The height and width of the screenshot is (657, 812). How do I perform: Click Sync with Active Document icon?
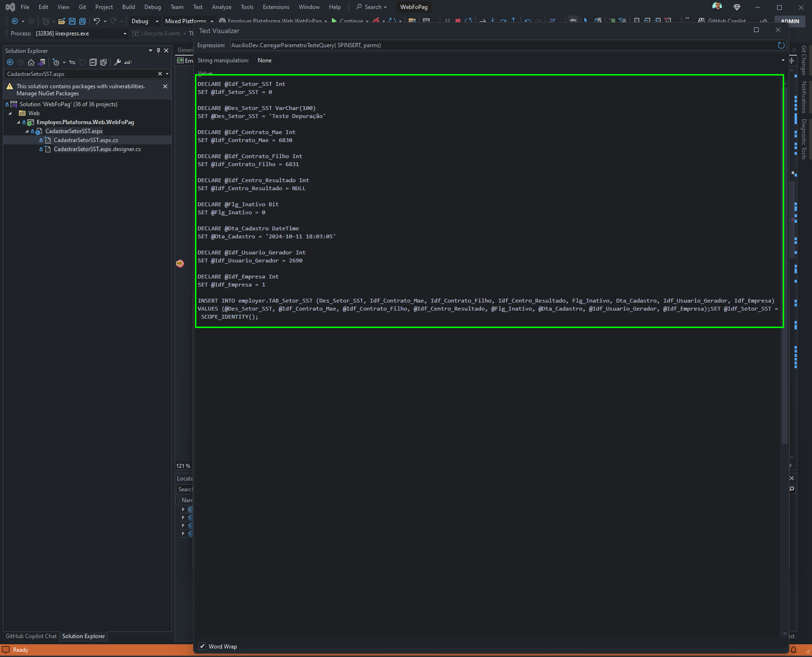pyautogui.click(x=72, y=62)
